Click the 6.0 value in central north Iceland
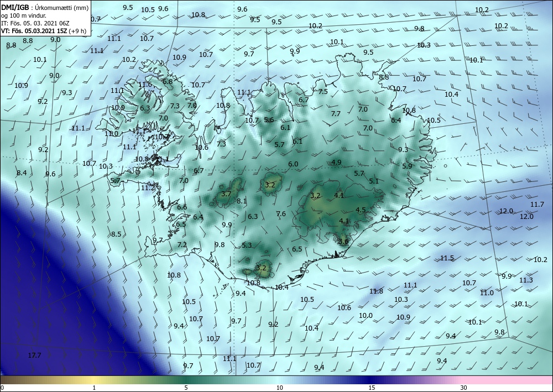Screen dimensions: 553x392 [293, 164]
